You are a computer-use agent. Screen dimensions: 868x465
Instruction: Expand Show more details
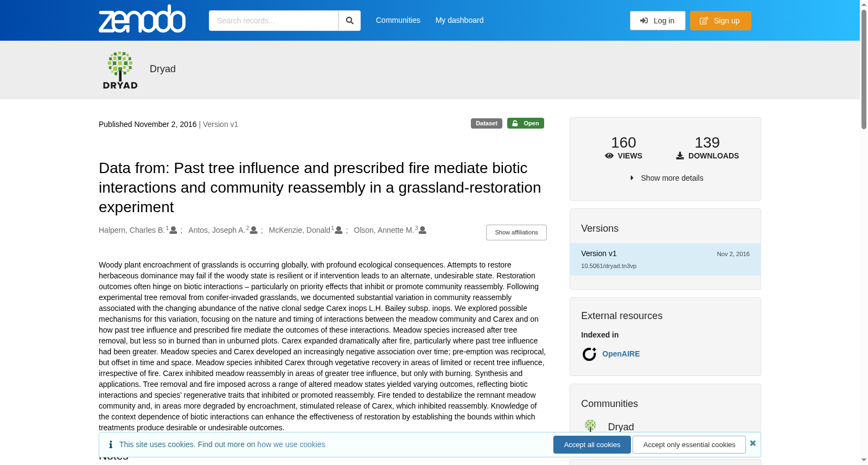[x=667, y=178]
